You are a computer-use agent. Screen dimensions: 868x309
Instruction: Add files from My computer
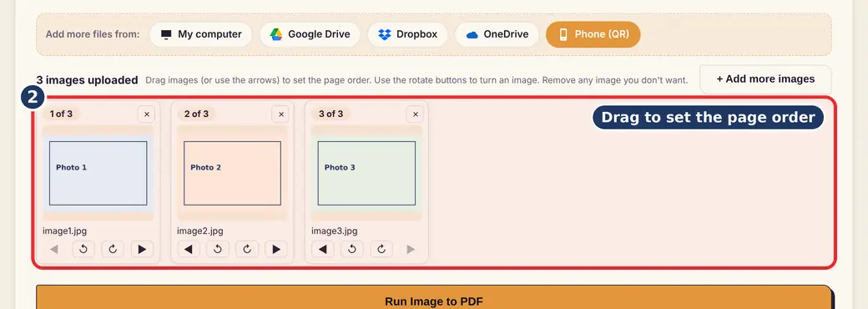[x=200, y=34]
